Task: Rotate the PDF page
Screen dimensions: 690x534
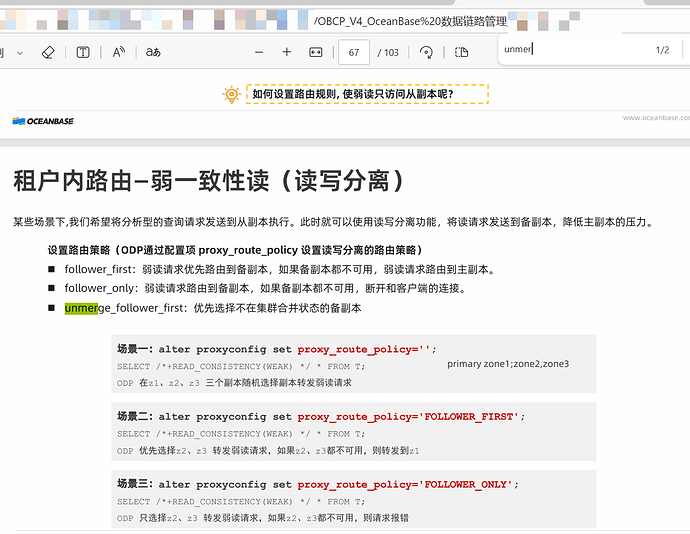Action: pos(427,52)
